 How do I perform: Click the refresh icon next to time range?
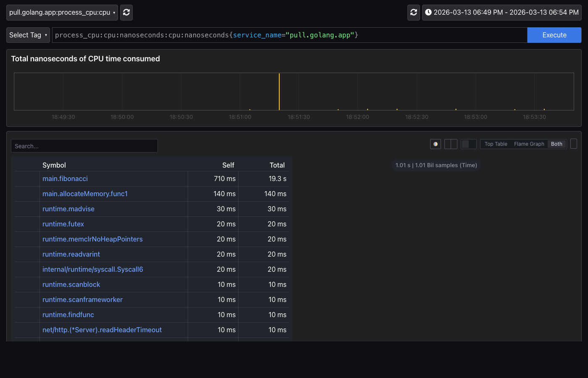point(414,13)
